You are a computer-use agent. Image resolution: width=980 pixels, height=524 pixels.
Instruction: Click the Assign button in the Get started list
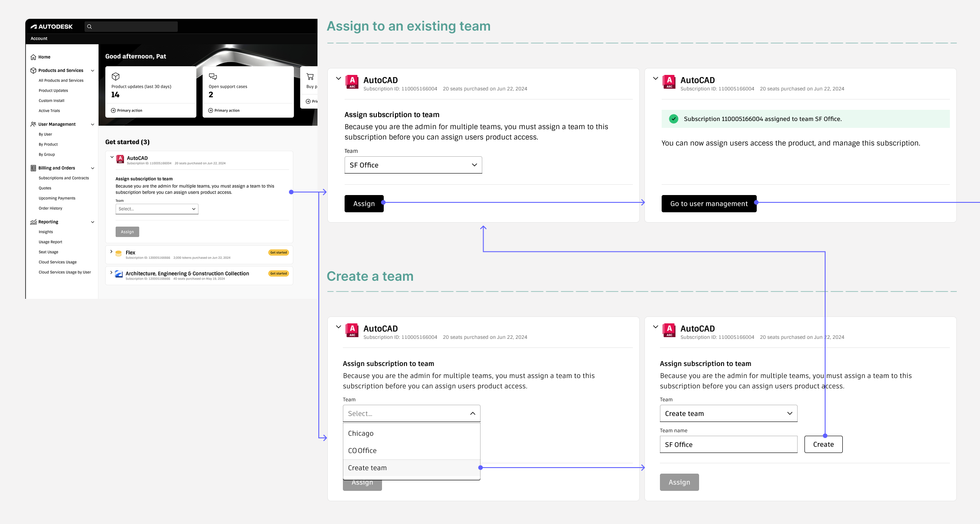pos(127,232)
